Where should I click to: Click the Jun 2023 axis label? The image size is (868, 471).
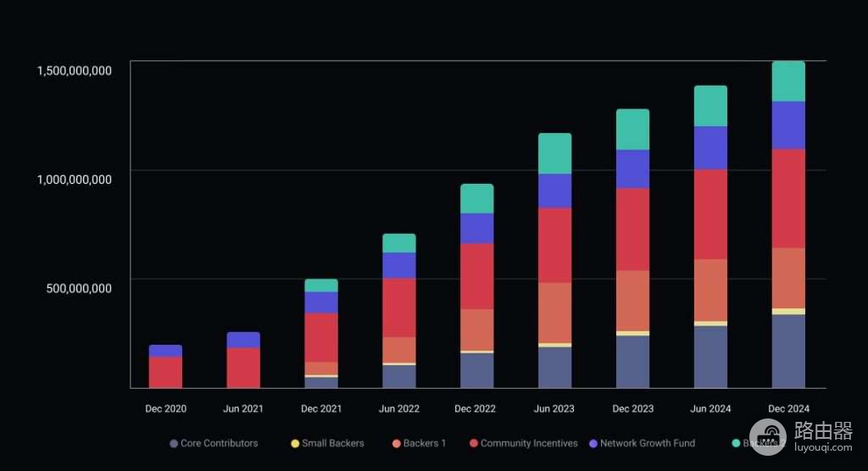pos(554,408)
